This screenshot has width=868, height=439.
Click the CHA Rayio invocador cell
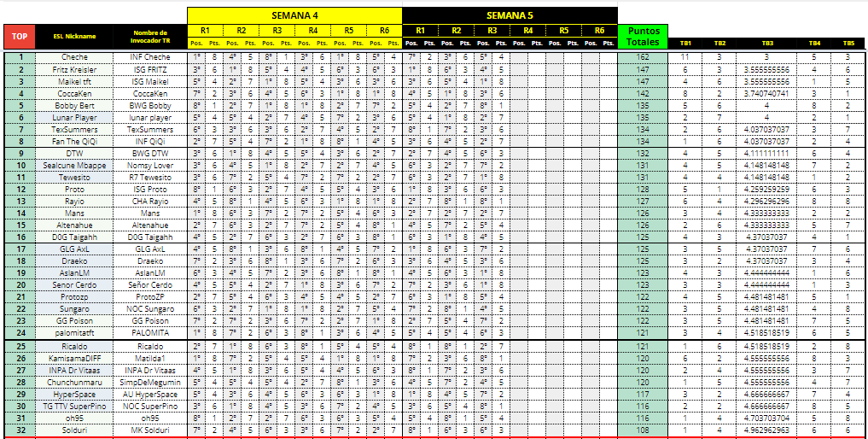click(x=150, y=202)
